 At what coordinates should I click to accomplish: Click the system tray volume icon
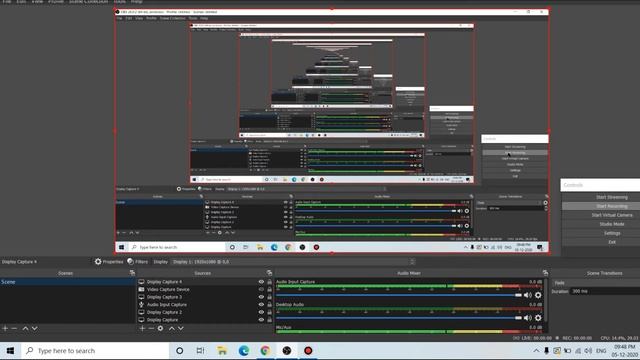coord(588,351)
